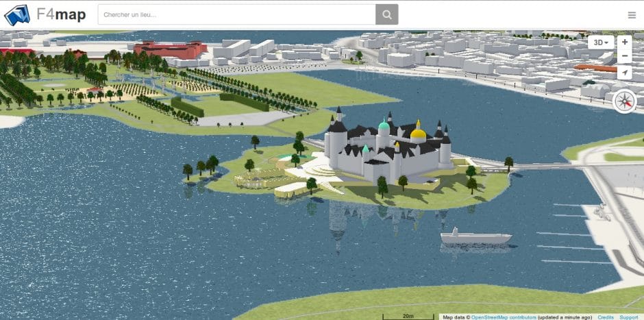644x320 pixels.
Task: Click the 20m scale bar
Action: (x=408, y=317)
